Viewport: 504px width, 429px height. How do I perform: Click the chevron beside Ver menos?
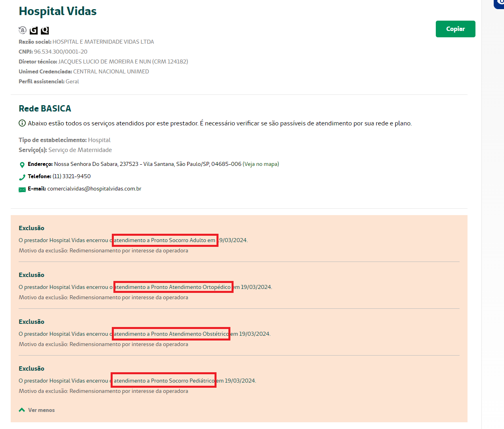click(22, 410)
